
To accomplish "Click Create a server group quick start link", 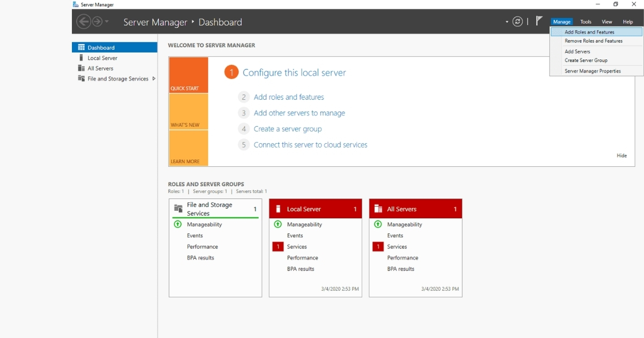I will point(288,129).
